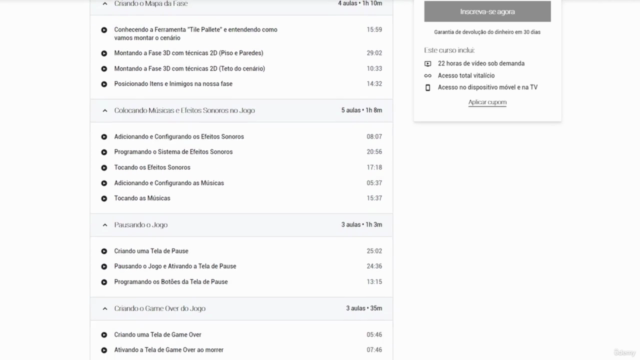The image size is (640, 360).
Task: Open lesson 'Criando uma Tela de Pause'
Action: [x=151, y=251]
